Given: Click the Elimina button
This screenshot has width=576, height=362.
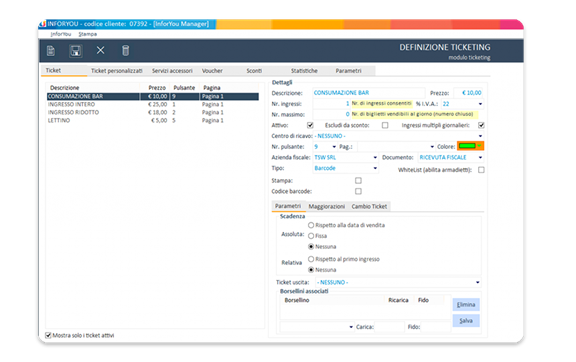Looking at the screenshot, I should coord(466,304).
